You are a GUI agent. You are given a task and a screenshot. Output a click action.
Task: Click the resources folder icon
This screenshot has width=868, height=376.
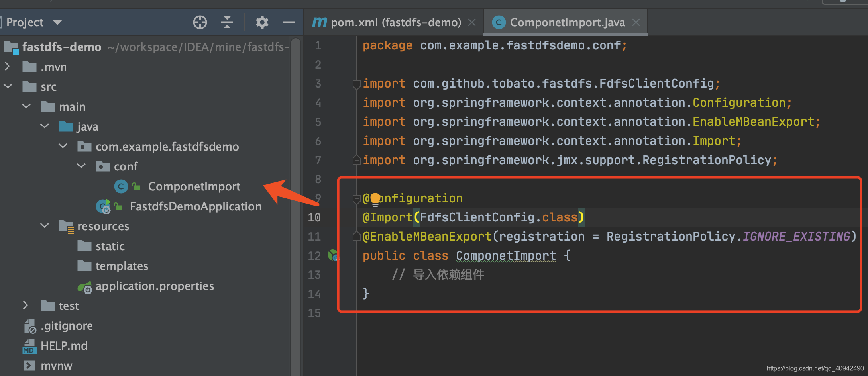(x=66, y=227)
